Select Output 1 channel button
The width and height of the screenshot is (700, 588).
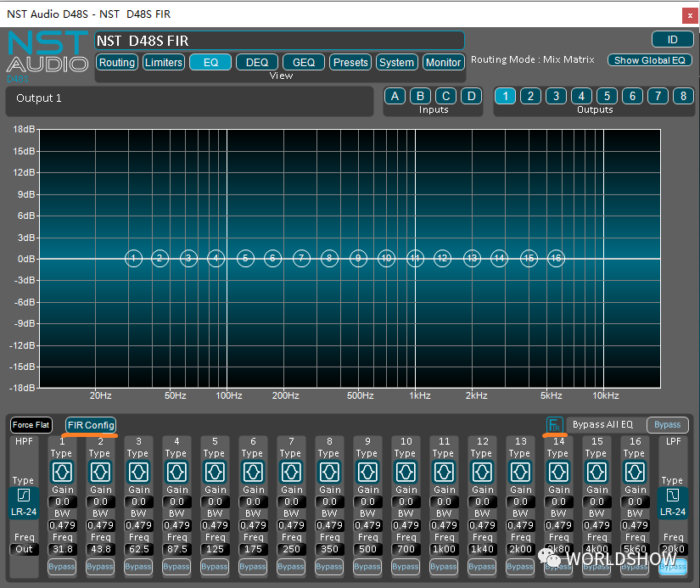(505, 96)
